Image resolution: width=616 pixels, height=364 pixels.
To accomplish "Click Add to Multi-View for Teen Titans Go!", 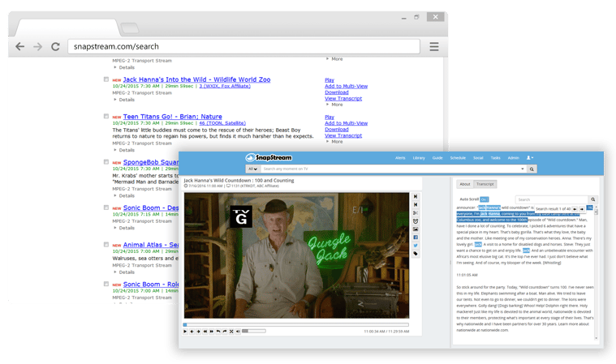I will (x=347, y=122).
